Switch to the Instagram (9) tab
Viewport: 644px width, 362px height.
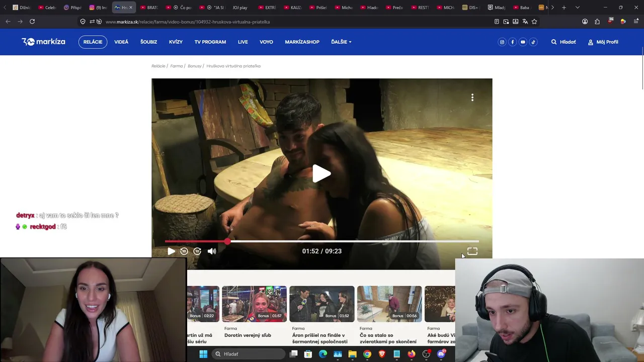[98, 8]
